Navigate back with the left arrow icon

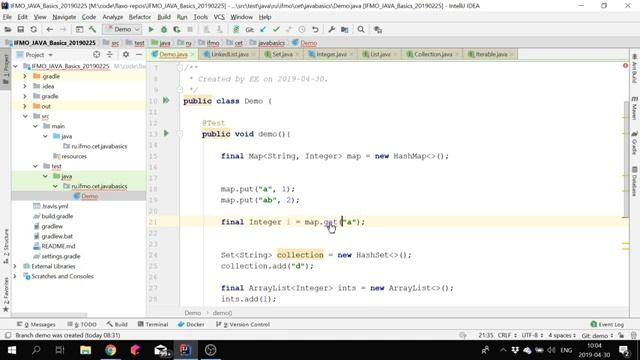coord(49,29)
